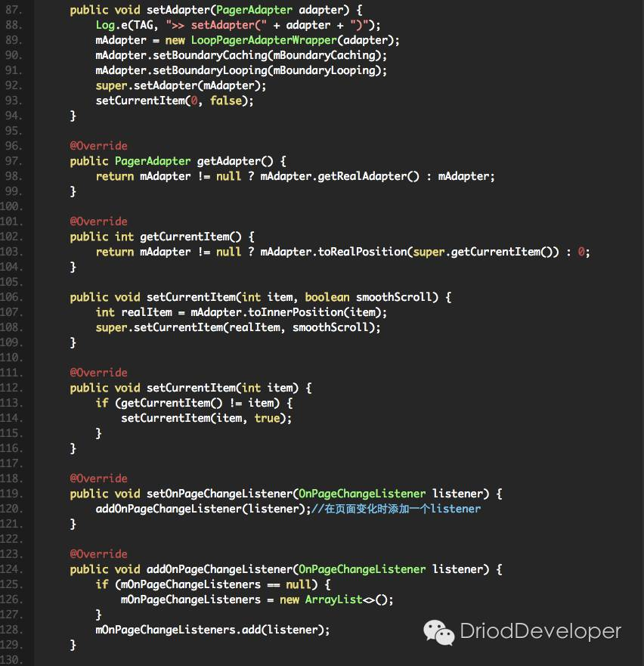Viewport: 644px width, 666px height.
Task: Click 'addOnPageChangeListener(listener);' call on line 120
Action: [x=203, y=509]
